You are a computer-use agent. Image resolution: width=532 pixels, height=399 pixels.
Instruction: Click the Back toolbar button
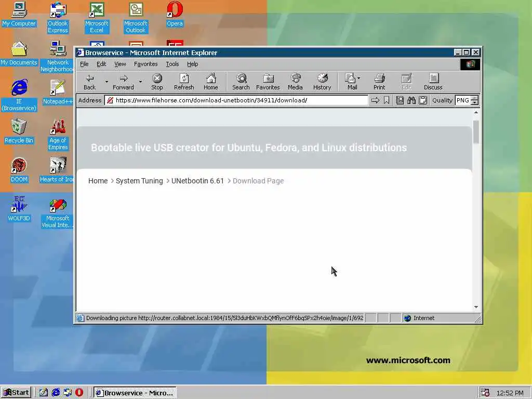[89, 82]
